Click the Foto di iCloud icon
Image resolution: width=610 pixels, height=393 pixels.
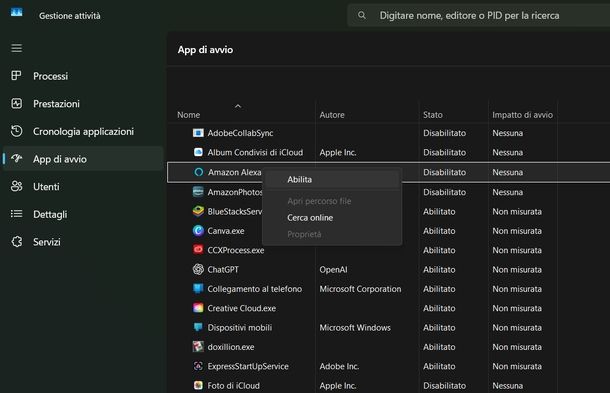[198, 385]
